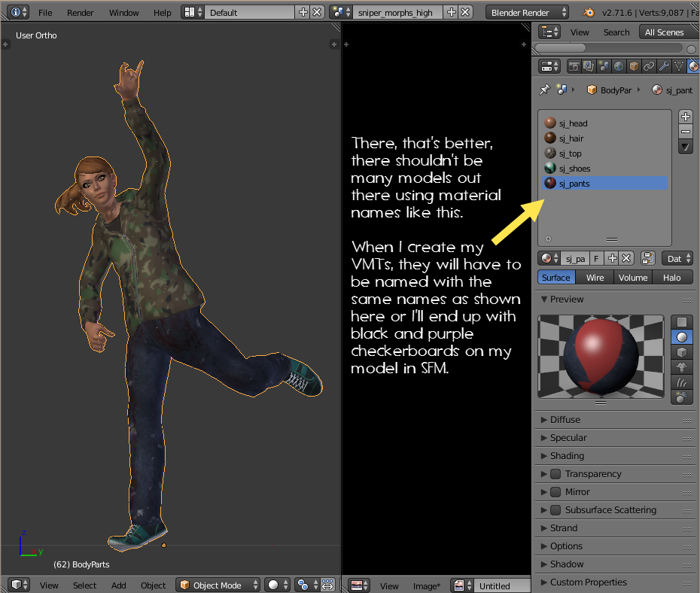Select the sj_hair material in list
The height and width of the screenshot is (593, 700).
(x=571, y=138)
